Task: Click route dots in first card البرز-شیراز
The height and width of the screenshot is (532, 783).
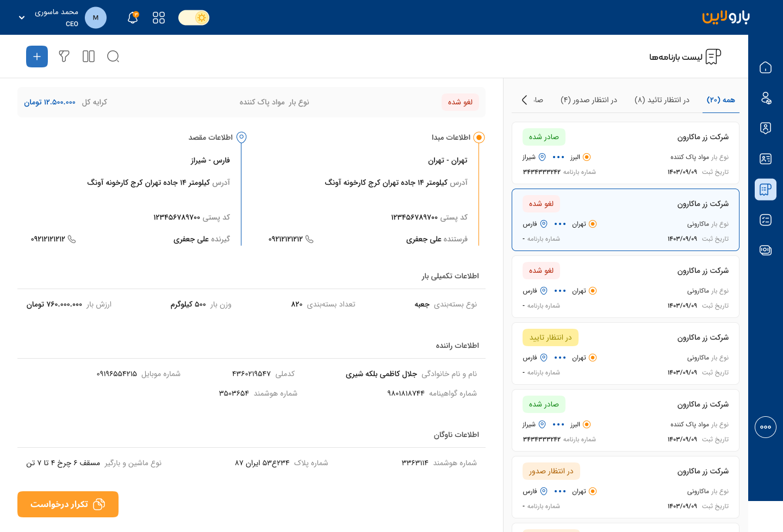Action: (558, 157)
